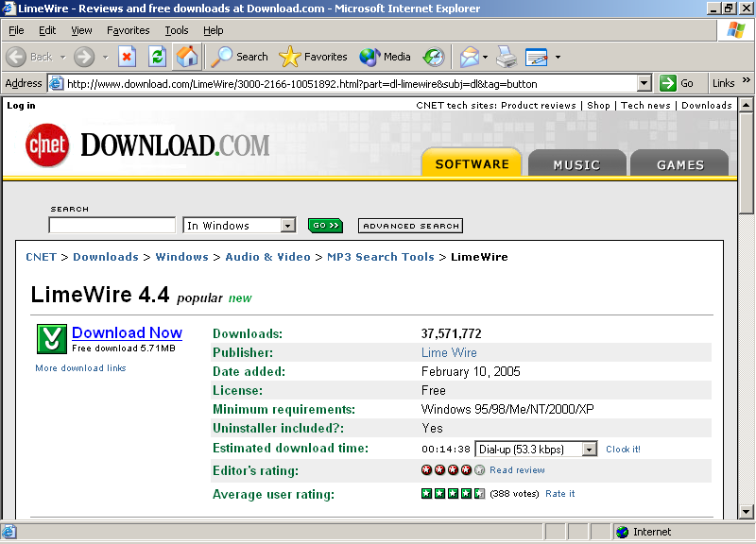The width and height of the screenshot is (756, 544).
Task: Open the Search toolbar button
Action: [240, 57]
